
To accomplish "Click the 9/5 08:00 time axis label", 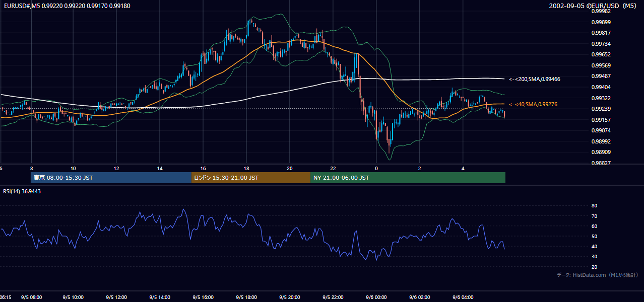I will 31,297.
